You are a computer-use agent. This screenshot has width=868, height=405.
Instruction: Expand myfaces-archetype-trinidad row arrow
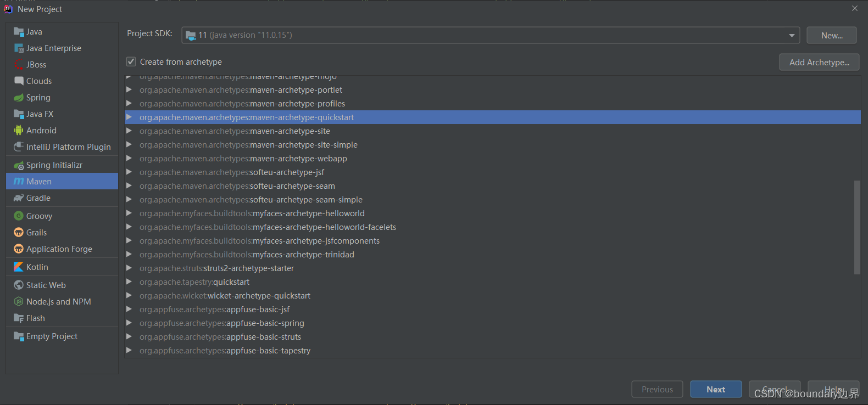click(129, 255)
